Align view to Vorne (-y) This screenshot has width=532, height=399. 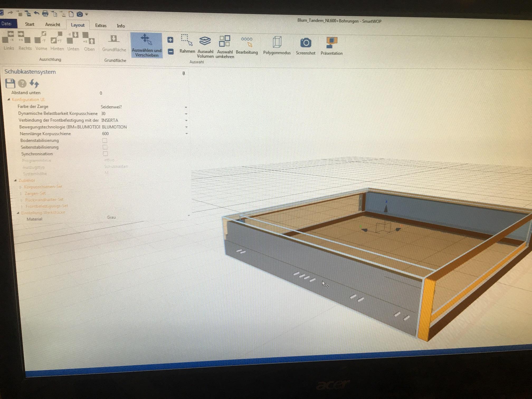[x=41, y=41]
